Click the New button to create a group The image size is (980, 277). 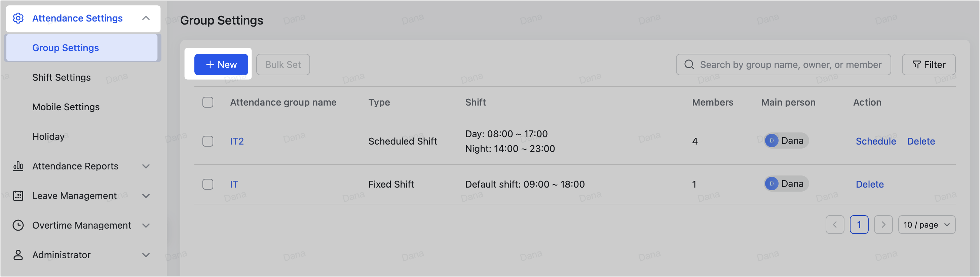pyautogui.click(x=221, y=64)
